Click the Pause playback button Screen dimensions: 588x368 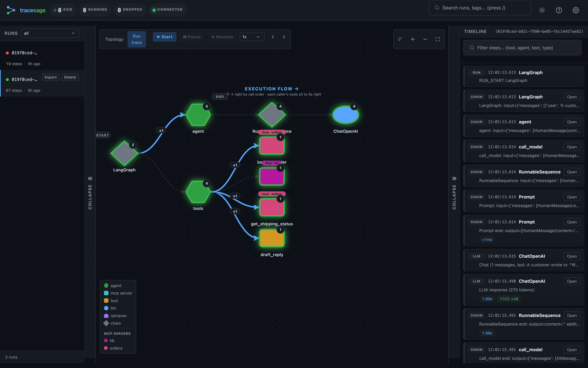(192, 37)
